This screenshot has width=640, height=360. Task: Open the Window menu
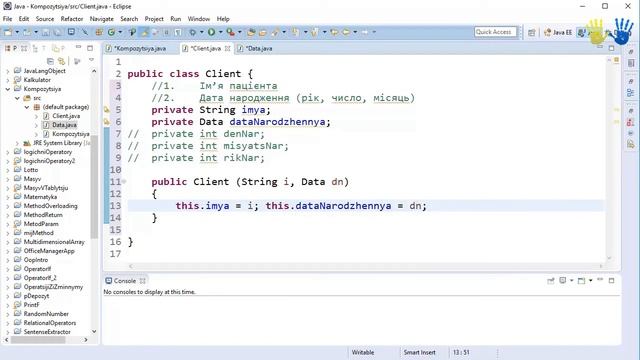click(198, 19)
